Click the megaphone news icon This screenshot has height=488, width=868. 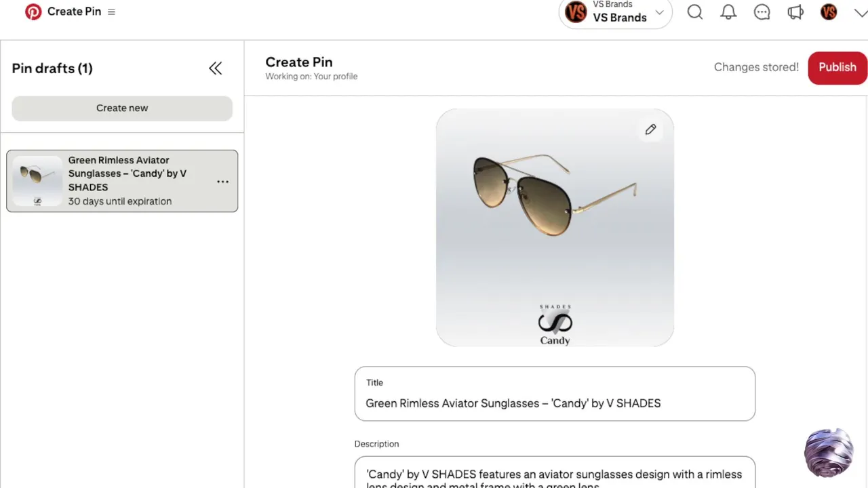795,12
